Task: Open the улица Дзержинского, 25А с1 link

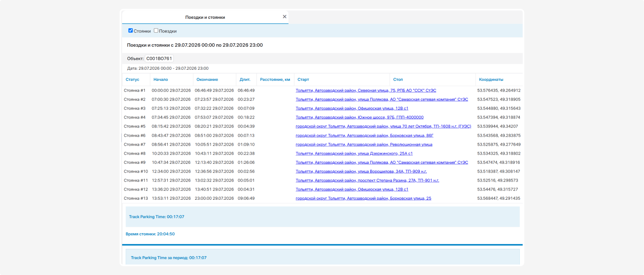Action: coord(354,154)
